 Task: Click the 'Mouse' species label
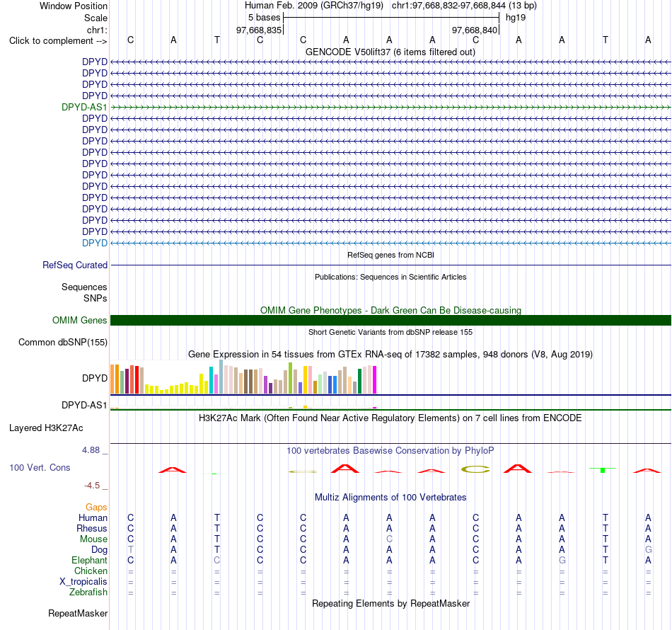(x=93, y=539)
